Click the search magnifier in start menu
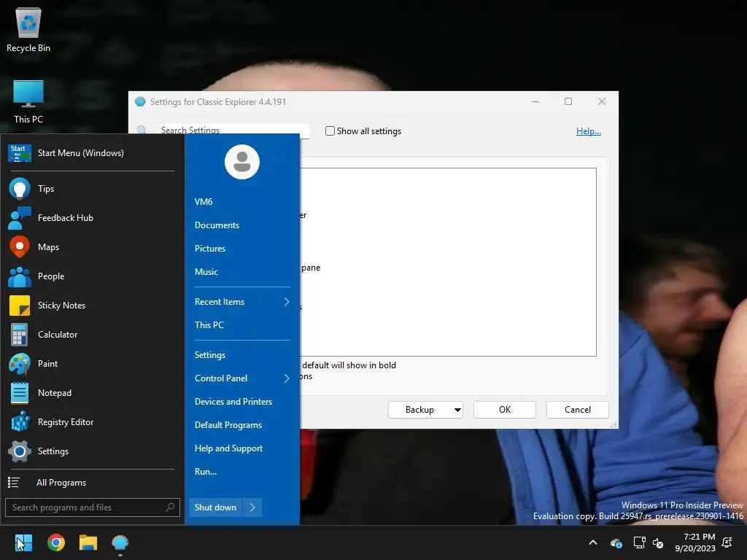This screenshot has height=560, width=747. (x=170, y=507)
